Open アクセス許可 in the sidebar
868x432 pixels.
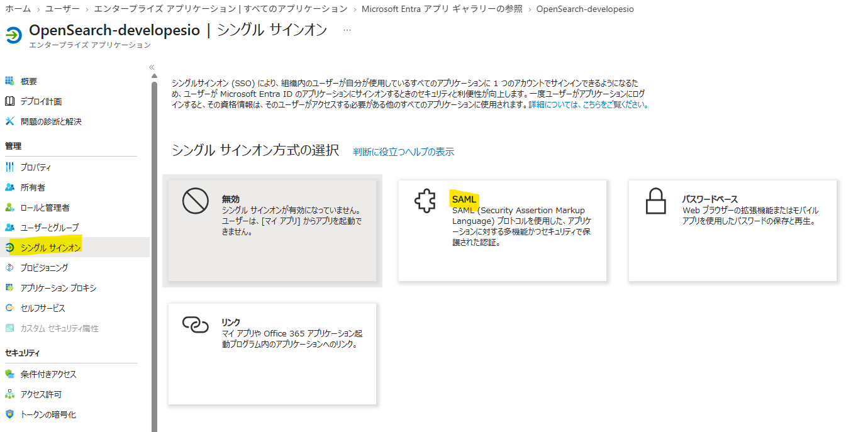pyautogui.click(x=41, y=394)
